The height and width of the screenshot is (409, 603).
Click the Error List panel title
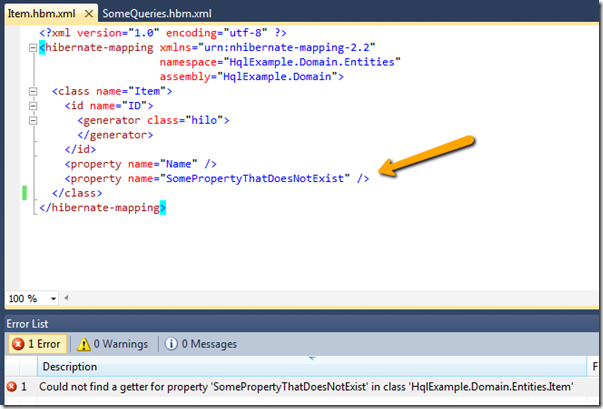click(27, 324)
